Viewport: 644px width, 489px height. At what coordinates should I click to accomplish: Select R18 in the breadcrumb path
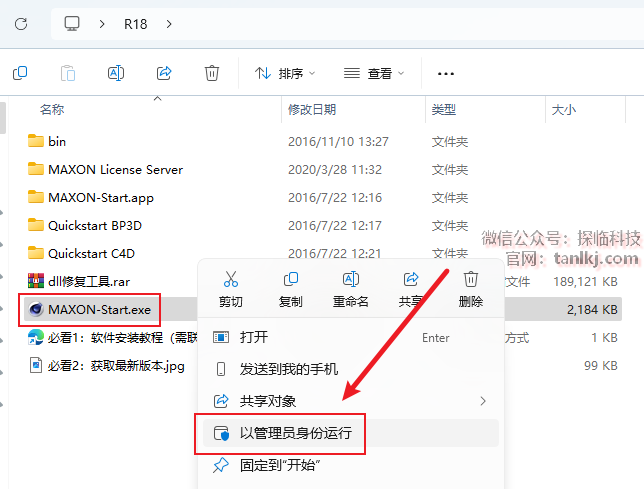coord(136,24)
